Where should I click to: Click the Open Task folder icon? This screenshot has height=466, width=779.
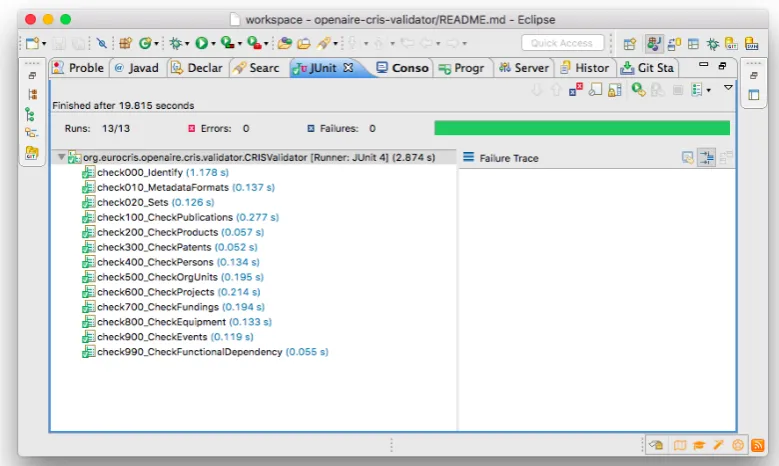pyautogui.click(x=304, y=43)
